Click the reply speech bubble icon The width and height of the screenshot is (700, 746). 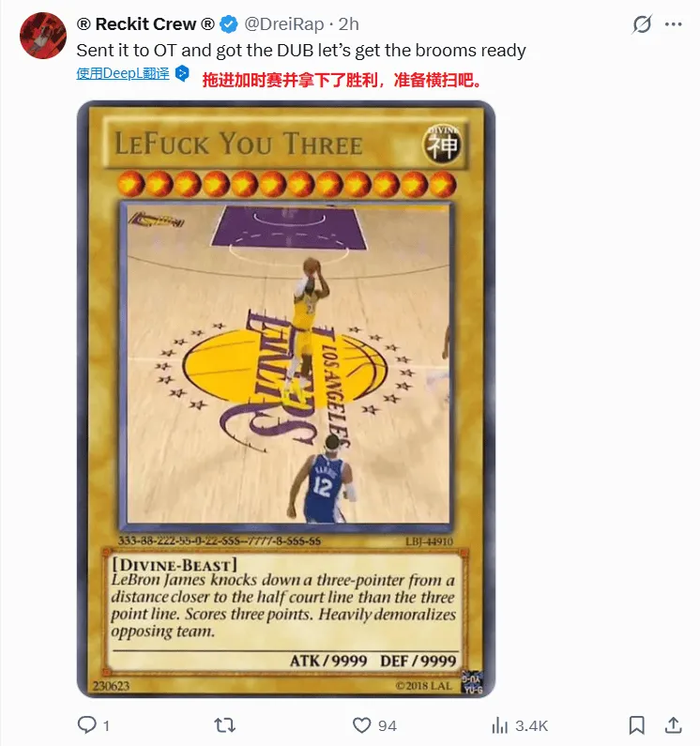[x=86, y=725]
